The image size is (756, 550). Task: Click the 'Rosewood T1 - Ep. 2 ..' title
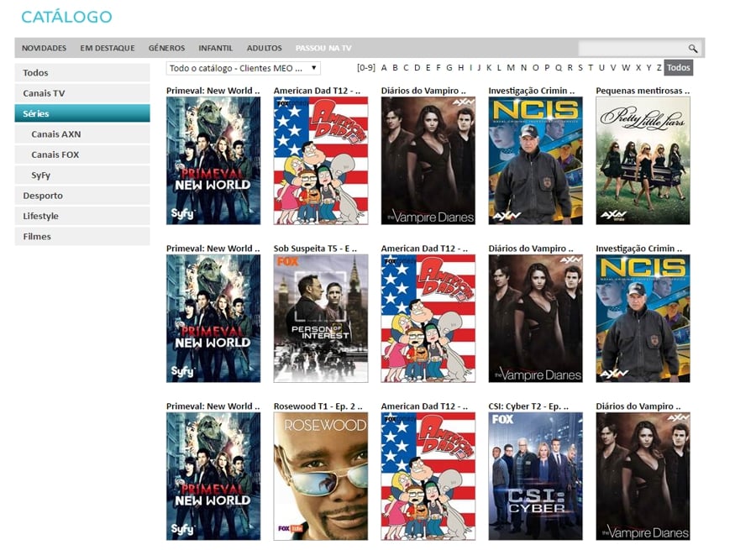click(318, 406)
